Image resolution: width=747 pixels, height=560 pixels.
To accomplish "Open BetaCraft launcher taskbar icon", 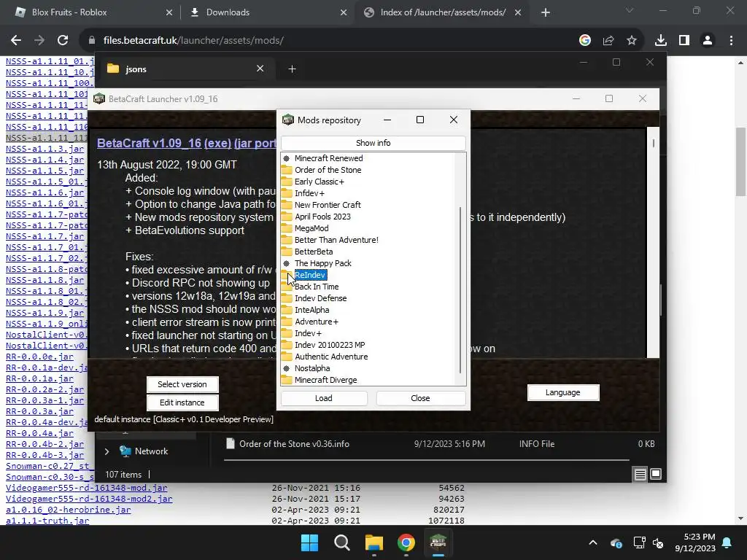I will [438, 542].
